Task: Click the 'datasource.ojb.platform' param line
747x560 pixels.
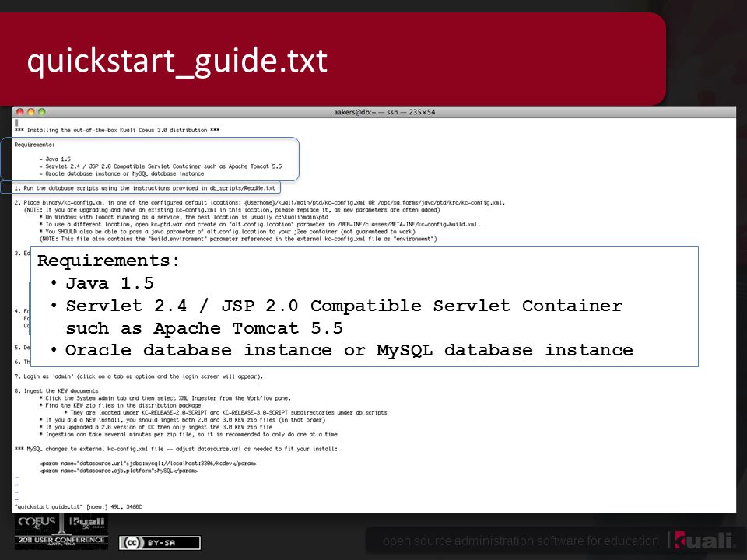Action: point(118,471)
